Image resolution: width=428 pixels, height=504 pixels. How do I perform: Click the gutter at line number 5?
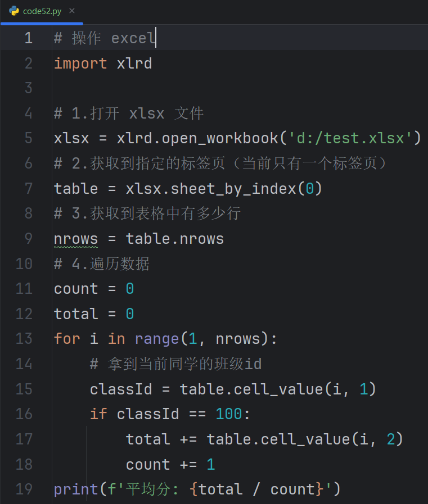pos(28,138)
